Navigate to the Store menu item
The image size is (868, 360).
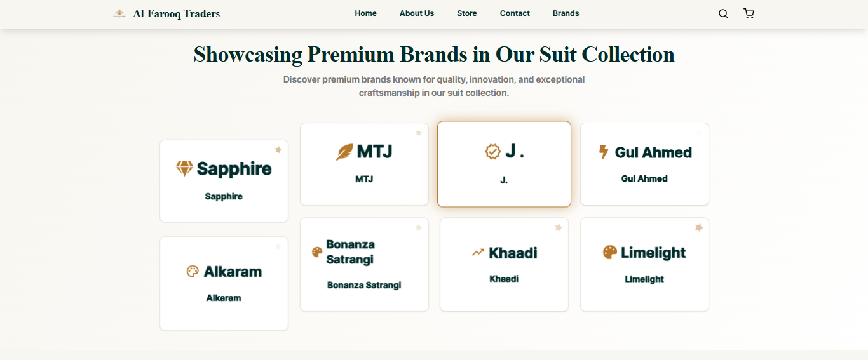[466, 13]
